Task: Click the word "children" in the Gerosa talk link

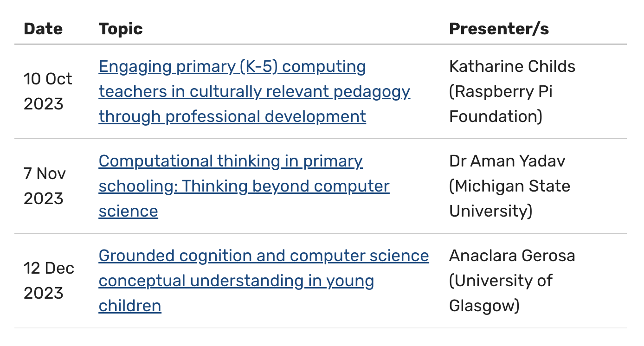Action: click(x=130, y=306)
